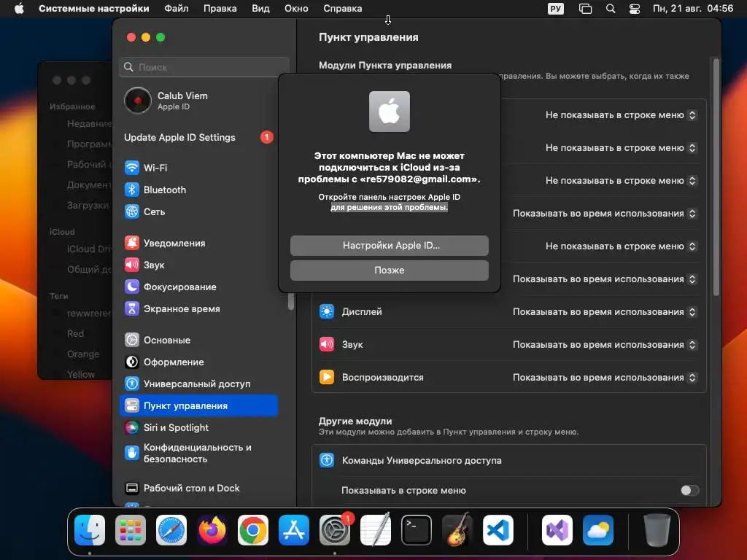Launch Visual Studio Code from Dock
Image resolution: width=747 pixels, height=560 pixels.
(x=498, y=530)
